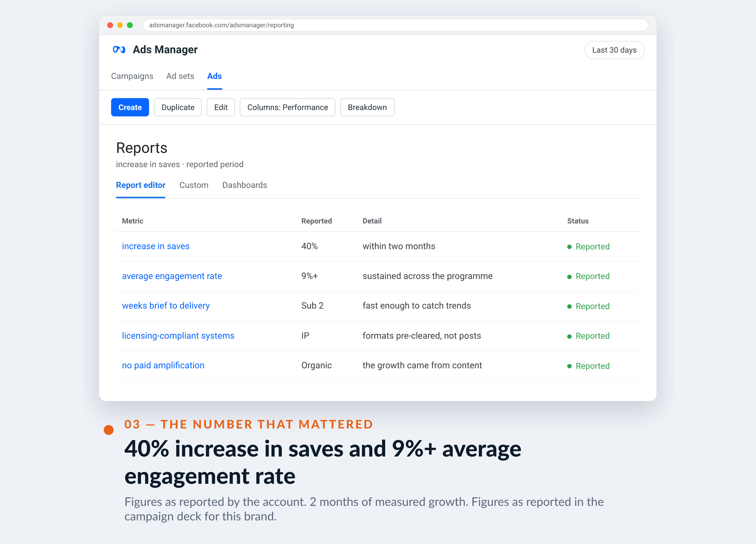Image resolution: width=756 pixels, height=544 pixels.
Task: Click 'the growth came from content' detail
Action: click(422, 365)
